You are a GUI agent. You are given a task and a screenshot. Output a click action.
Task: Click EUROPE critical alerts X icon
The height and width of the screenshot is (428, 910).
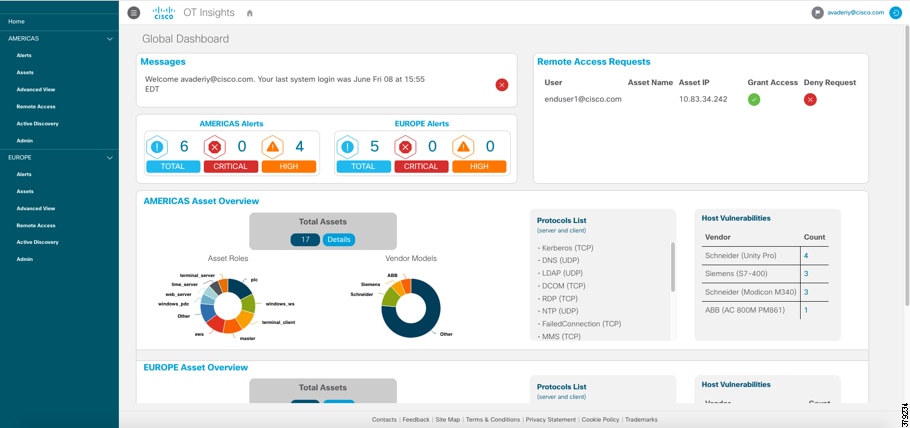point(405,147)
